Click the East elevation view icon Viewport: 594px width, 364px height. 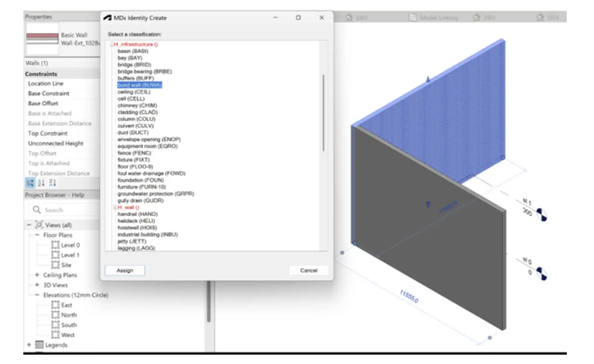click(x=55, y=305)
